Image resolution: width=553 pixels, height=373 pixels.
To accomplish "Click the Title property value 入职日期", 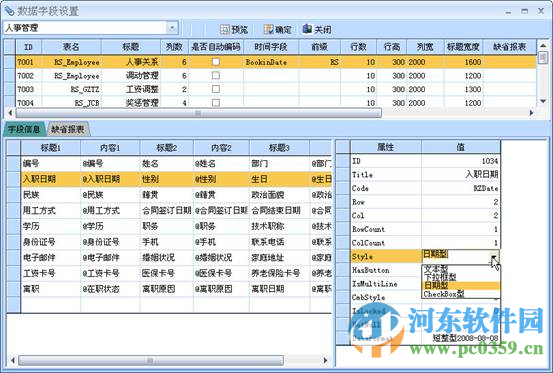I will pos(461,174).
